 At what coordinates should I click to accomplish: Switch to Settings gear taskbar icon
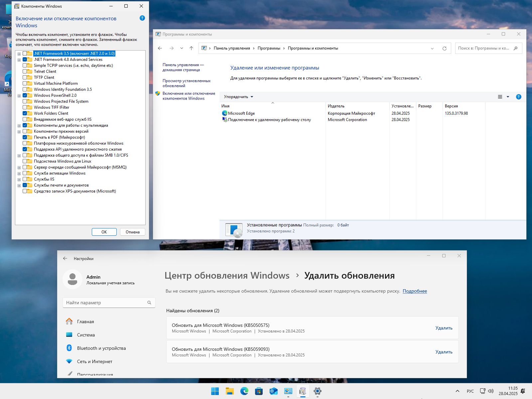317,391
